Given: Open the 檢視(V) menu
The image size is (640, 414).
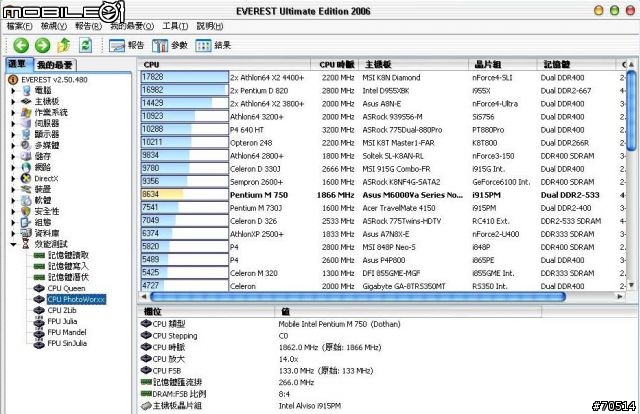Looking at the screenshot, I should [x=53, y=26].
